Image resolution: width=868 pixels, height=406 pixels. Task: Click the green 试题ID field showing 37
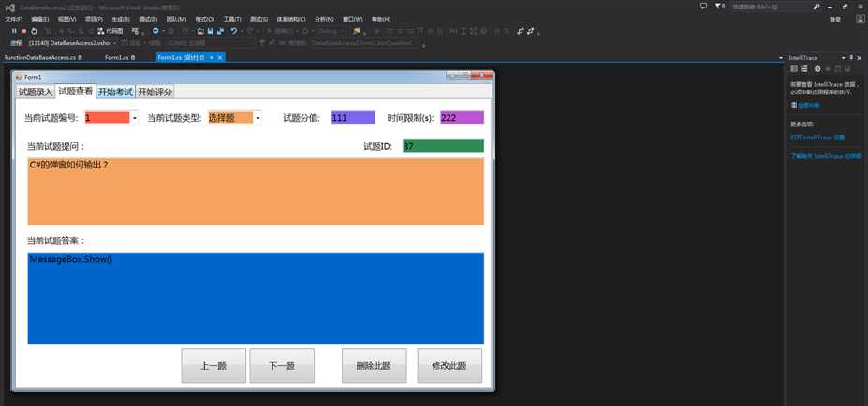(x=444, y=147)
